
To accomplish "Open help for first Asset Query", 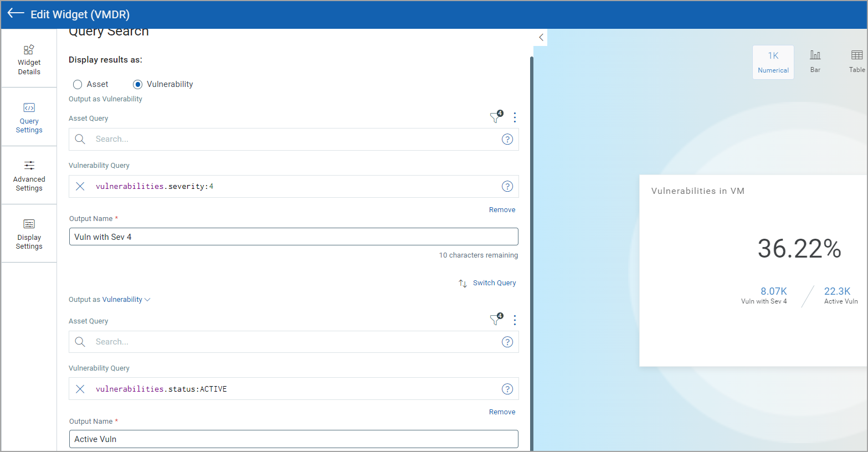I will (x=507, y=139).
